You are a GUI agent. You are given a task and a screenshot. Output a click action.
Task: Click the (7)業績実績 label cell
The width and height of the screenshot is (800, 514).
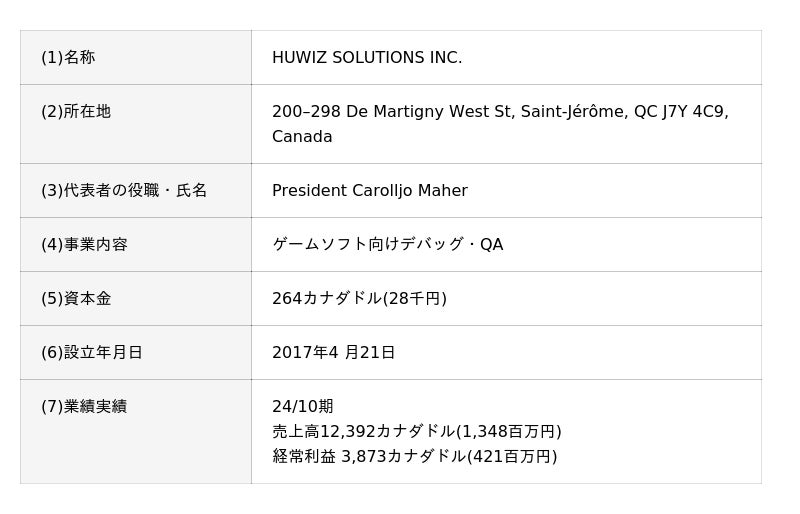(84, 406)
